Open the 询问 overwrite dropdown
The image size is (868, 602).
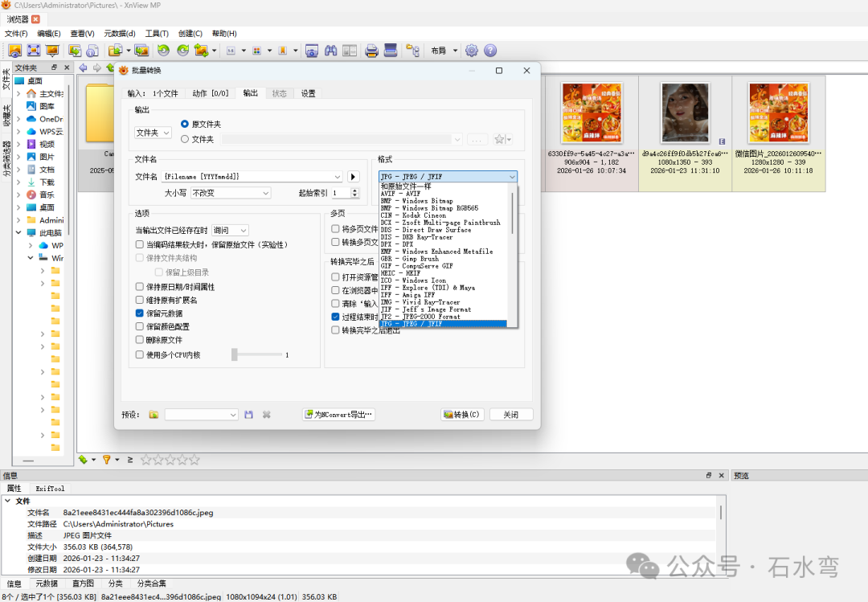coord(230,230)
